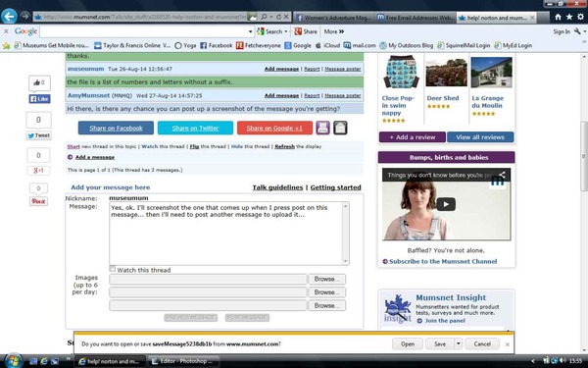Dismiss the download notification bar
The height and width of the screenshot is (368, 588).
pos(508,344)
